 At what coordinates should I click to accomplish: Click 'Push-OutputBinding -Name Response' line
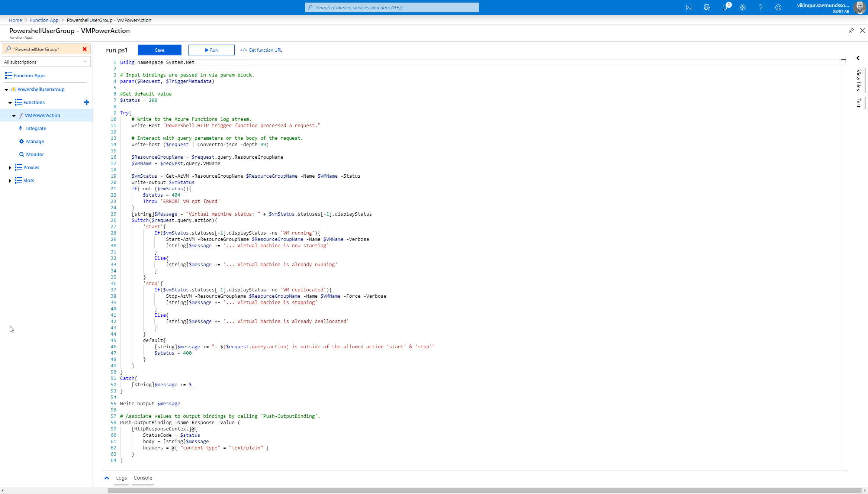[180, 423]
